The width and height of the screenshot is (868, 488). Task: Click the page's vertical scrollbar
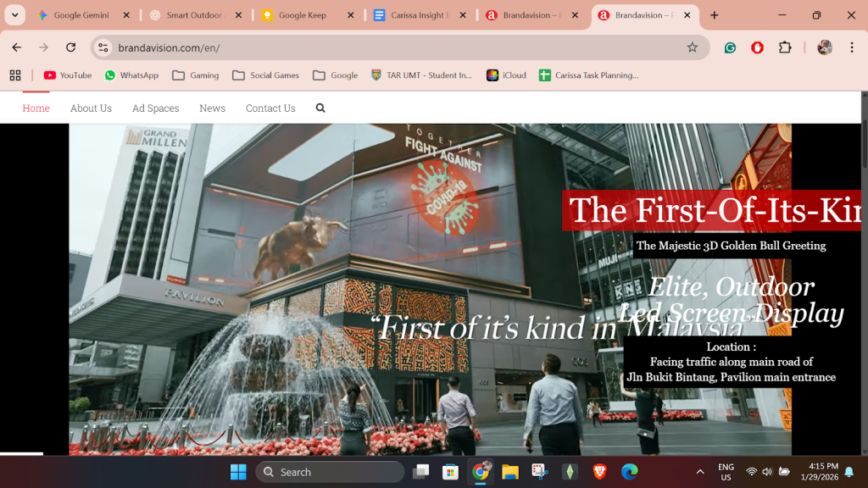[864, 274]
